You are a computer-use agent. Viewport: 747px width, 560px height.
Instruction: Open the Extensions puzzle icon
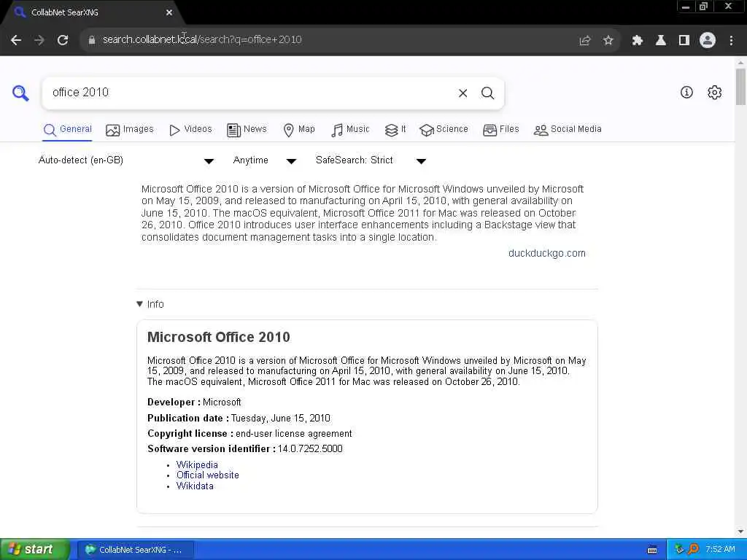click(x=638, y=41)
